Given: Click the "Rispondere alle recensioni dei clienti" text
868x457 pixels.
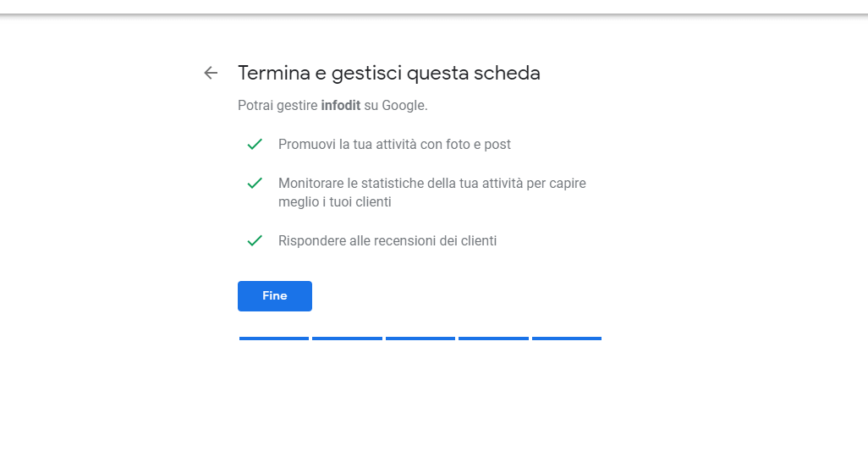Looking at the screenshot, I should coord(387,241).
